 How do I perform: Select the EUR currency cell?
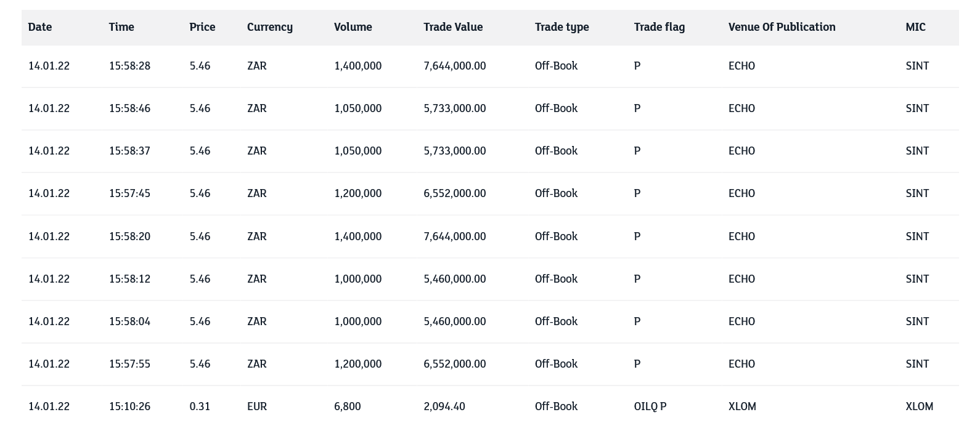coord(256,406)
